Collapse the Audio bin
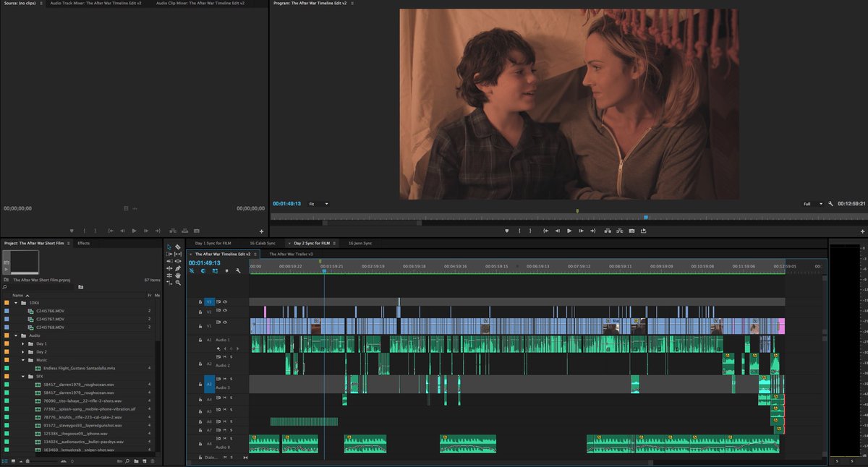This screenshot has height=467, width=868. tap(16, 335)
